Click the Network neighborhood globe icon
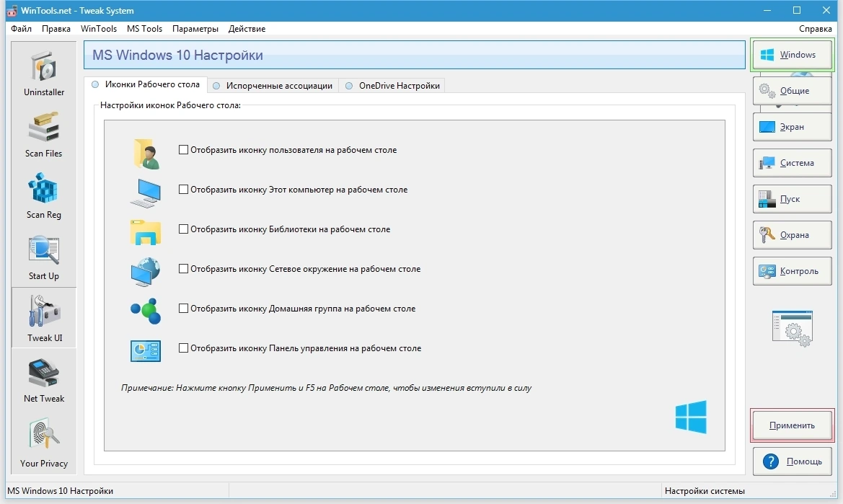The image size is (843, 504). click(145, 272)
